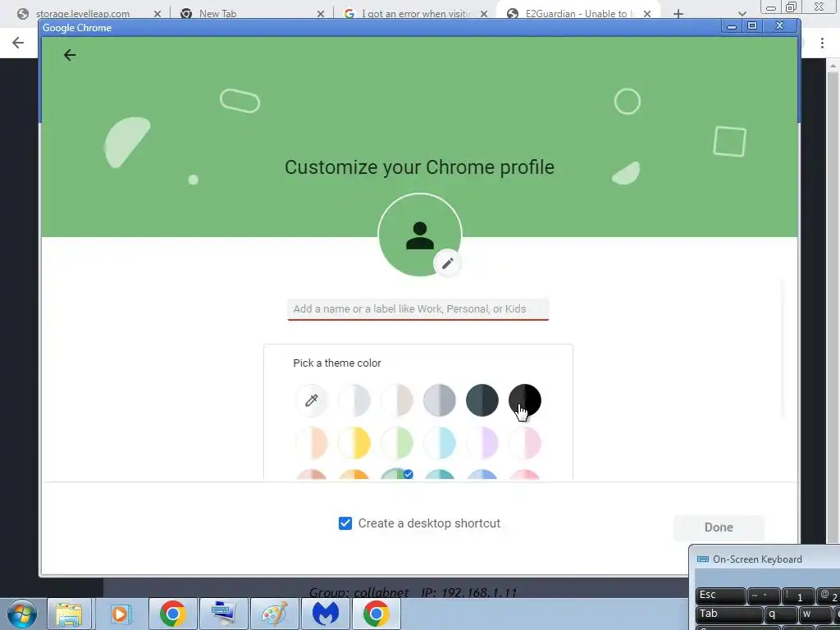Close the E2Guardian tab
This screenshot has width=840, height=630.
tap(647, 14)
